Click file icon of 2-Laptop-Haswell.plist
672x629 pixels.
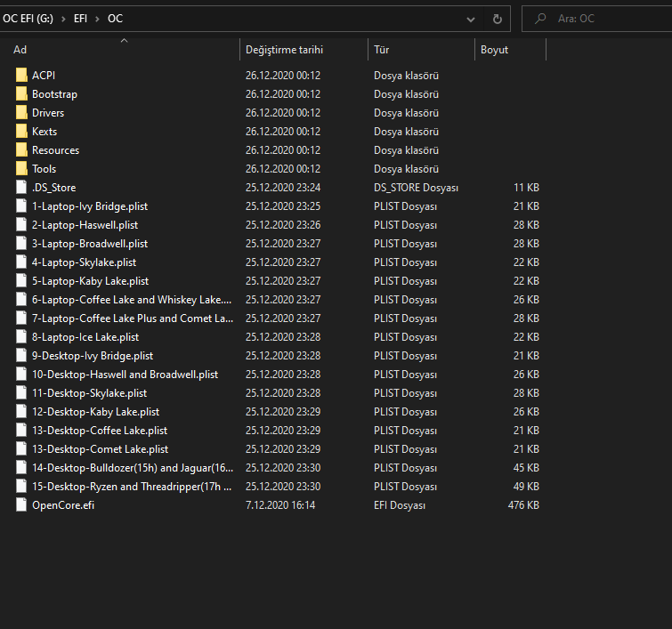click(x=21, y=224)
